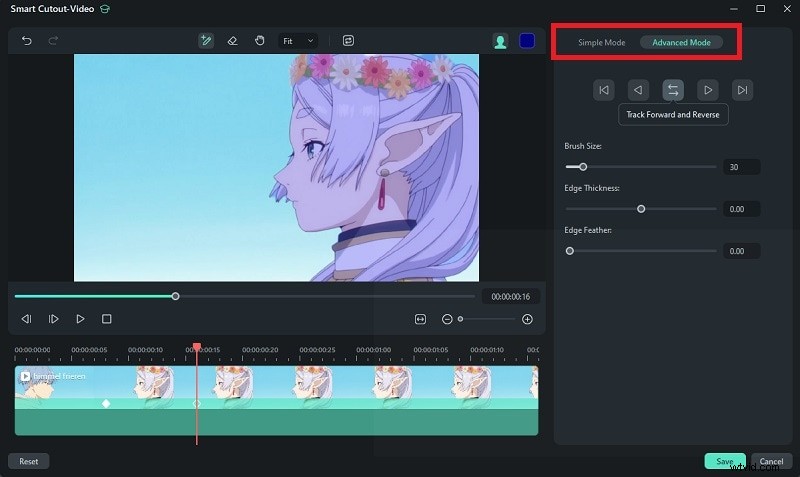Screen dimensions: 800x477
Task: Step to next frame
Action: (x=53, y=319)
